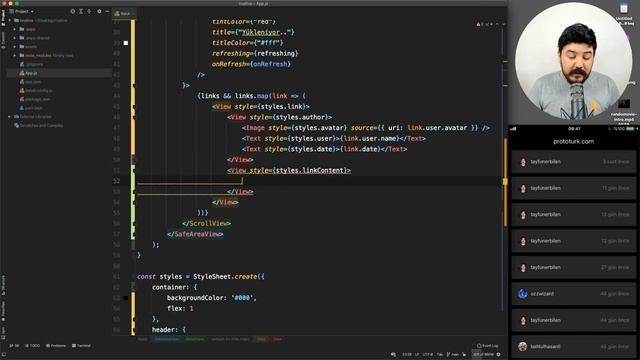This screenshot has height=360, width=640.
Task: Change LF line separator in status bar
Action: [x=417, y=354]
